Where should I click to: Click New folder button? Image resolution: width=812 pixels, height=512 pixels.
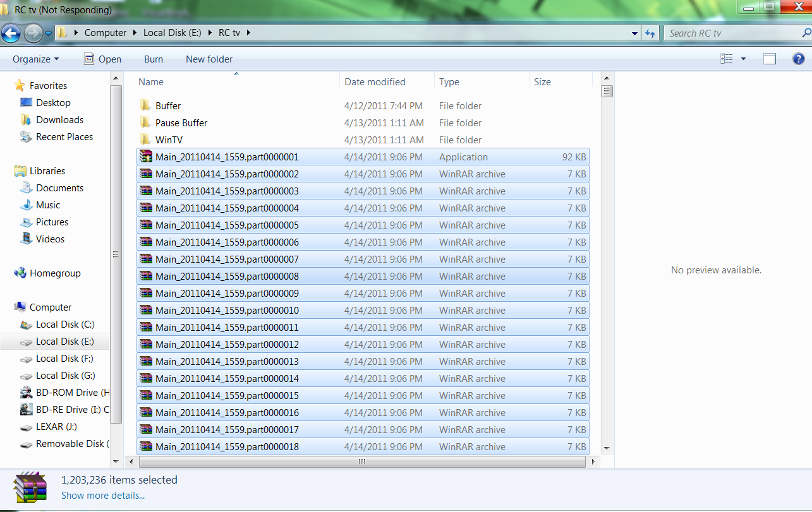pyautogui.click(x=209, y=59)
